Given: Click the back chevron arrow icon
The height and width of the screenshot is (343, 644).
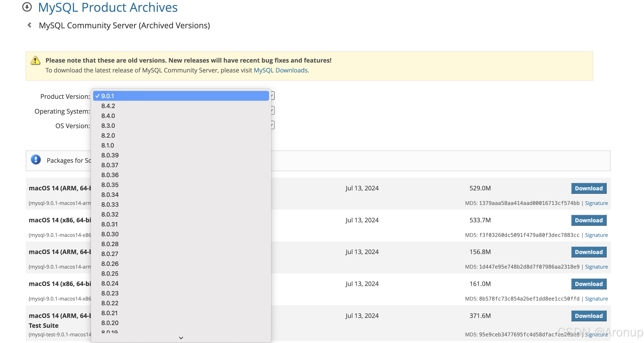Looking at the screenshot, I should pos(30,25).
